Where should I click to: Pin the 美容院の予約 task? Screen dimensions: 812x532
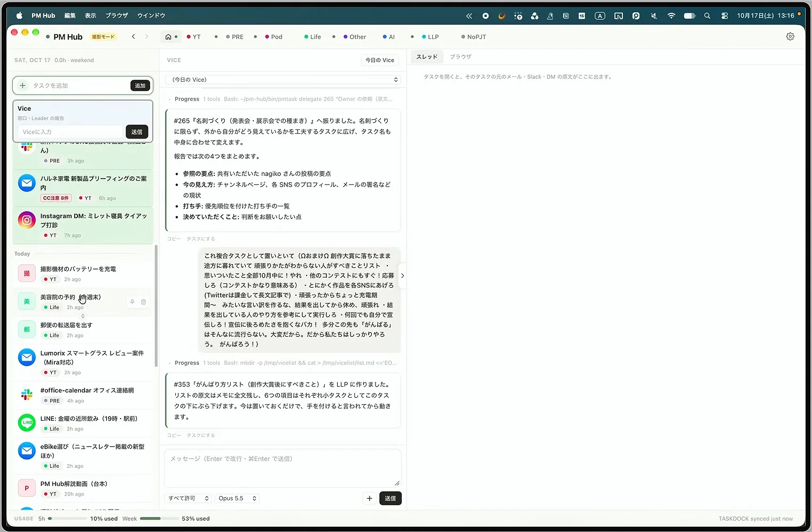(x=132, y=302)
